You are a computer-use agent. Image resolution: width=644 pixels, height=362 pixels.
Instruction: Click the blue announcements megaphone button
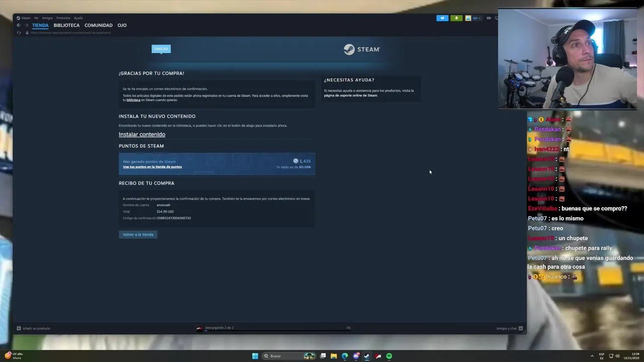click(x=442, y=18)
